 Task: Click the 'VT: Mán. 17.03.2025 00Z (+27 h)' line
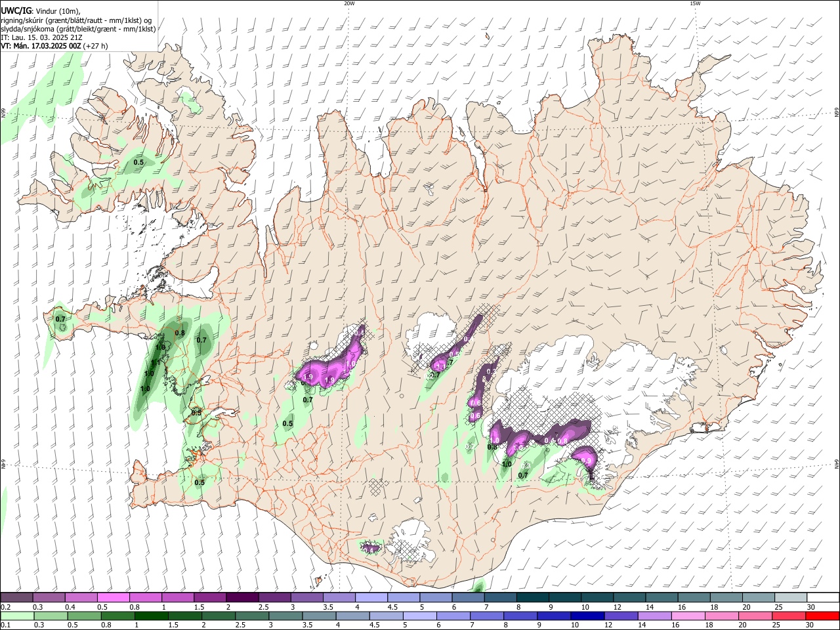tap(54, 46)
